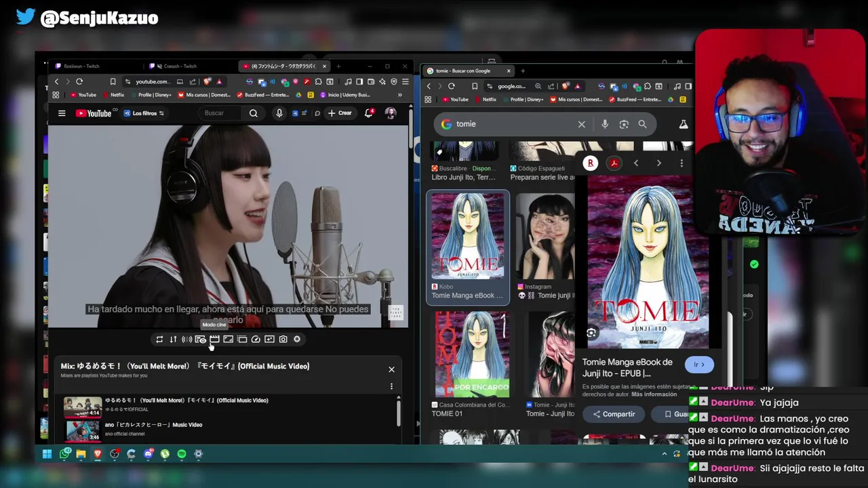Click the pop-up player icon under video
Viewport: 868px width, 488px height.
click(242, 339)
